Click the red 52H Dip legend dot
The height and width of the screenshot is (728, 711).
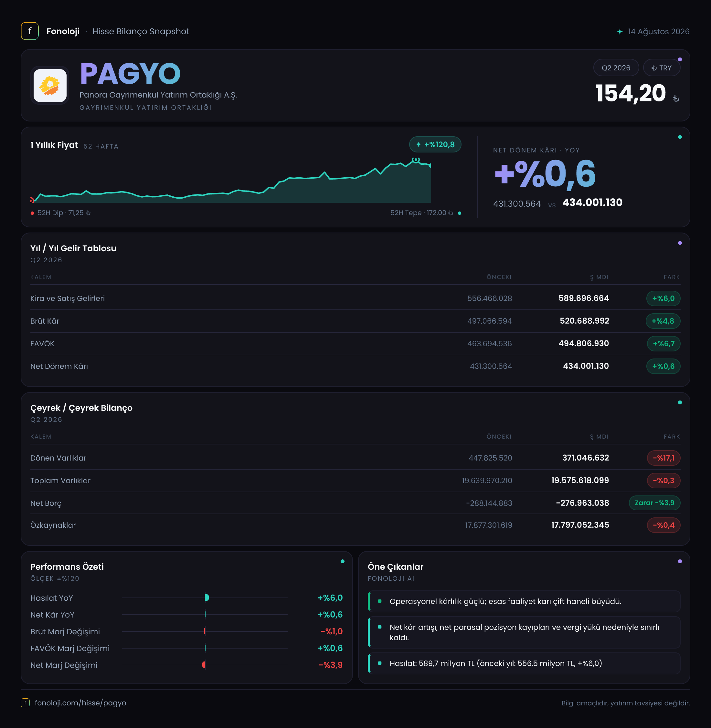(x=33, y=213)
